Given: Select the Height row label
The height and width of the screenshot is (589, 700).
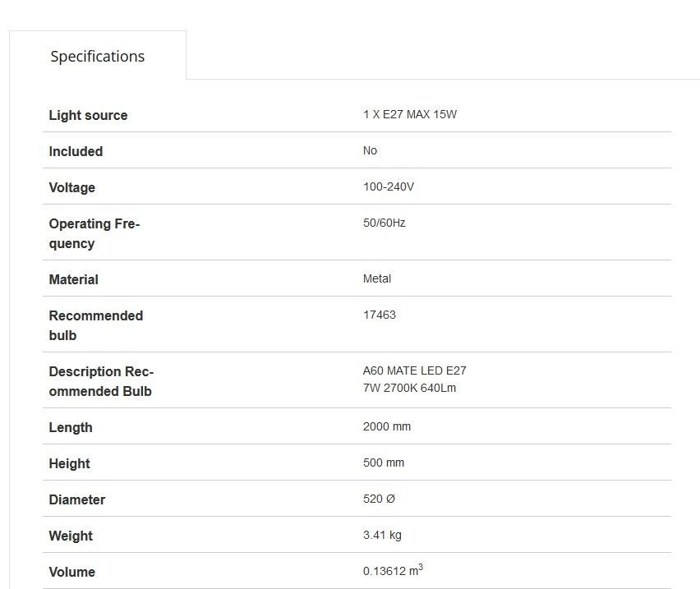Looking at the screenshot, I should pos(69,463).
